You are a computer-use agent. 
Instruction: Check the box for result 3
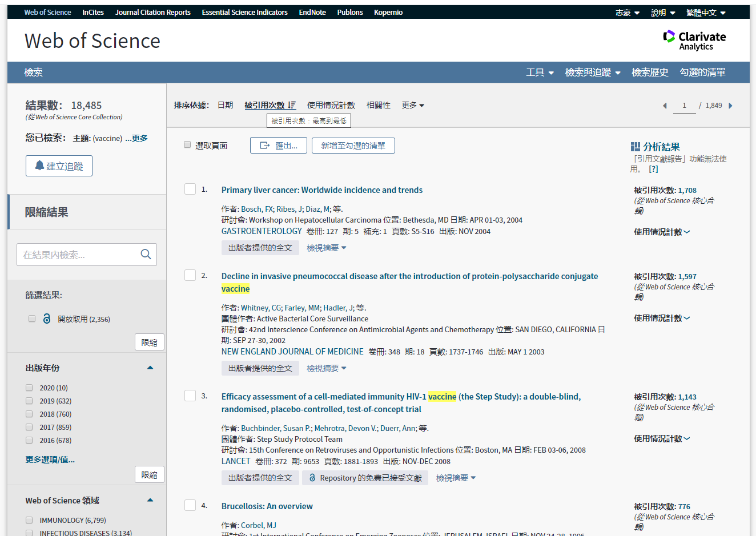click(190, 396)
